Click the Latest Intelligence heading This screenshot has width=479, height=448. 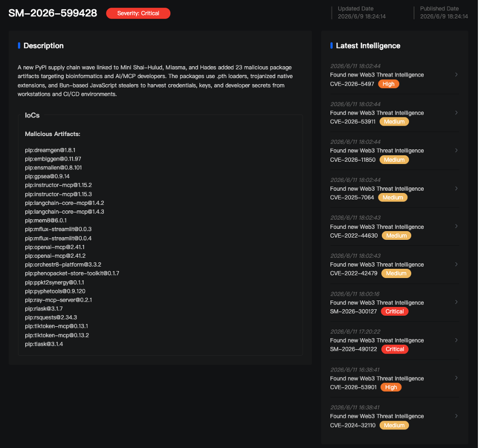[368, 46]
